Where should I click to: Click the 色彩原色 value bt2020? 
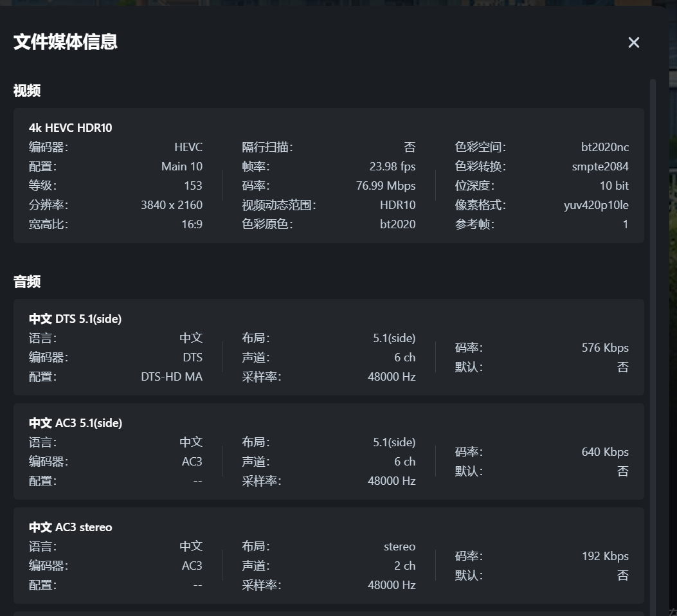coord(398,224)
